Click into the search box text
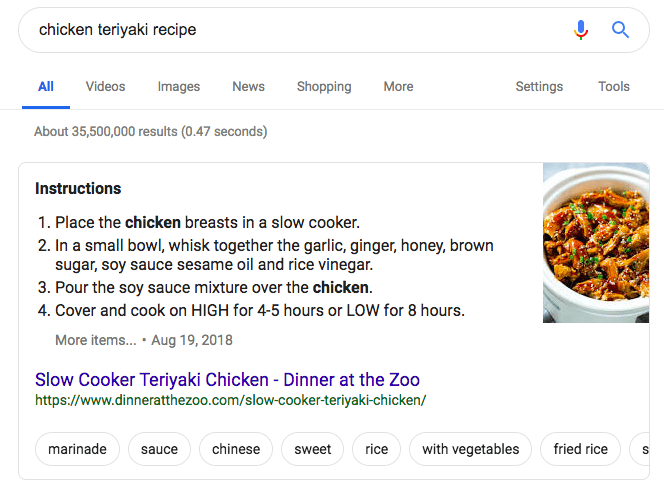Viewport: 664px width, 483px height. [x=117, y=30]
